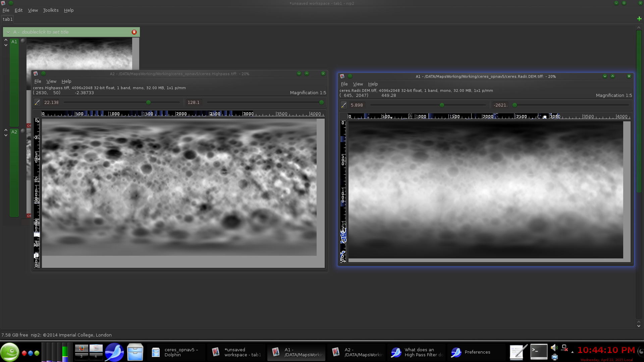
Task: Open the text editor notepad tray icon
Action: tap(518, 352)
